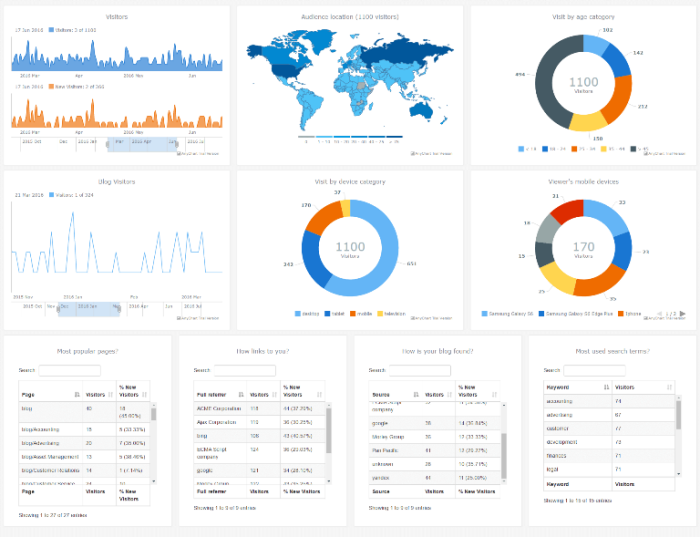Select 'unknown' row in blog-found table
The height and width of the screenshot is (537, 700).
point(435,464)
